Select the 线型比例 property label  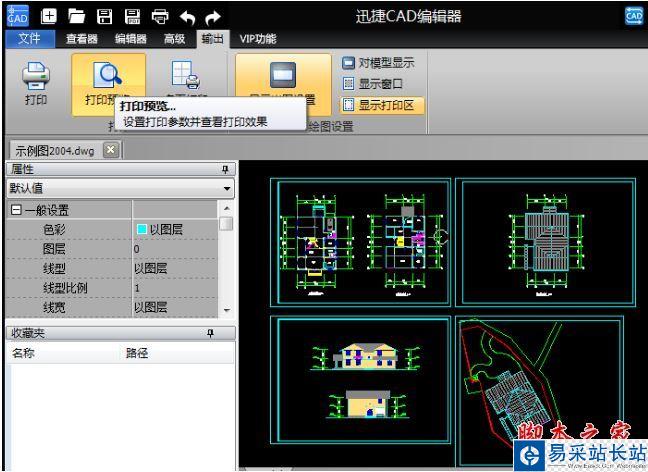click(65, 288)
